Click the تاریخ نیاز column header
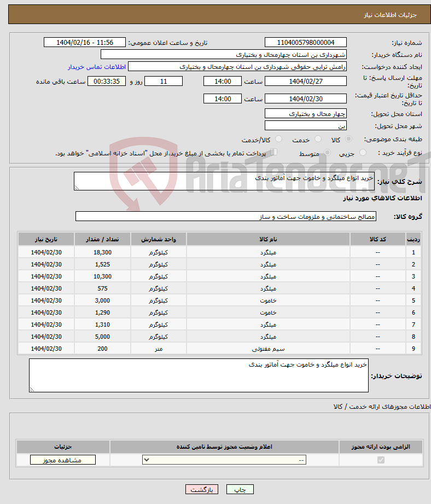 [46, 239]
